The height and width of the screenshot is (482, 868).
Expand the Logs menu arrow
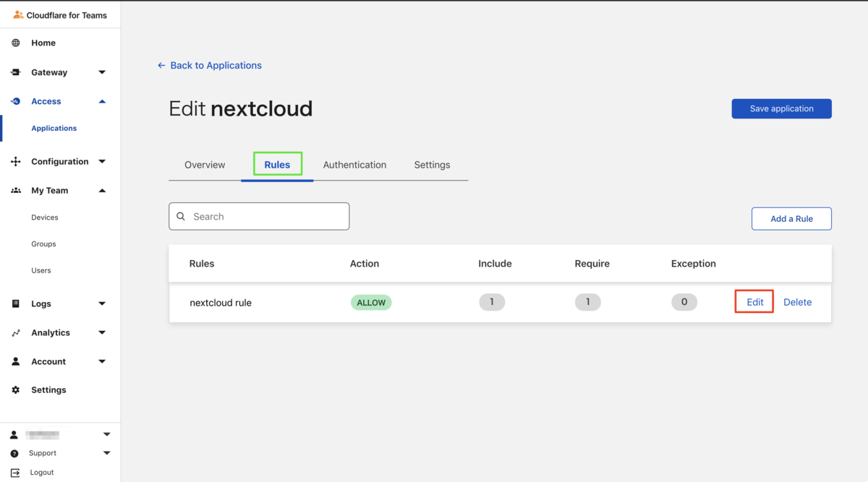102,304
